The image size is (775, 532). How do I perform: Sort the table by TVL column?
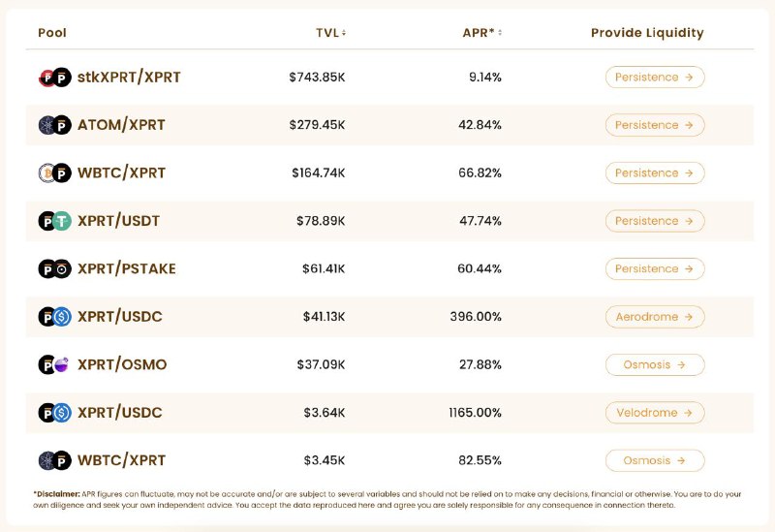(x=330, y=33)
